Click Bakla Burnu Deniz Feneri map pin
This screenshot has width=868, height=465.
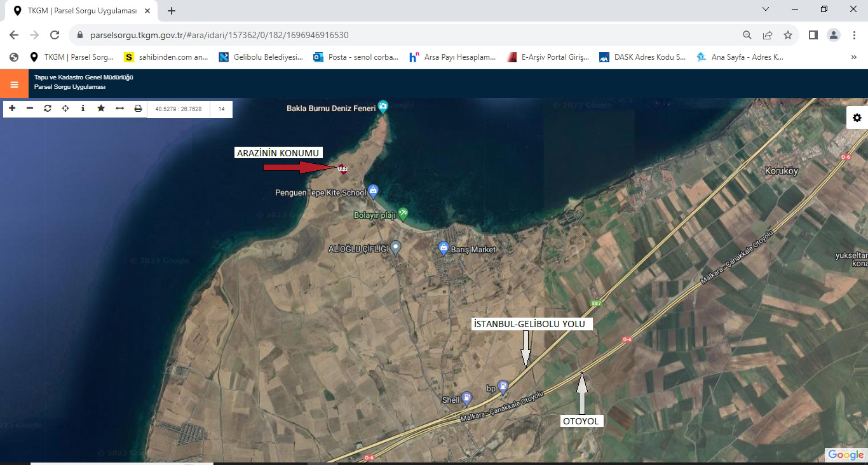tap(383, 107)
